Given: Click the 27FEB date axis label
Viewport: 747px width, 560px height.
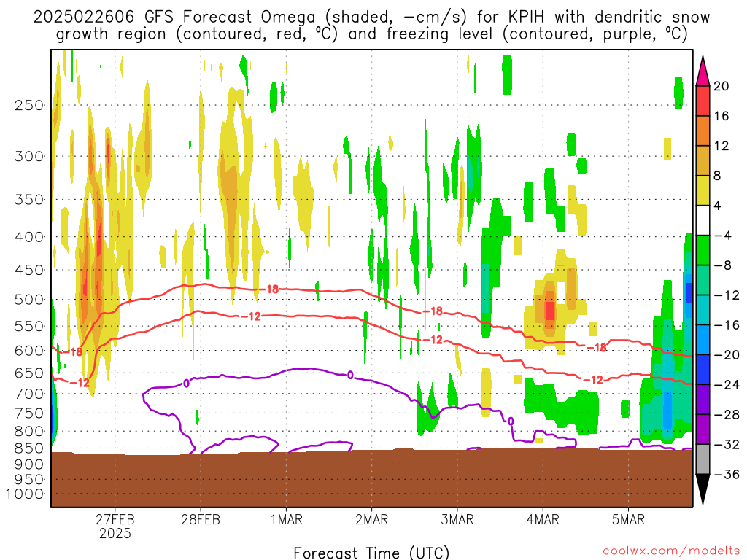Looking at the screenshot, I should tap(115, 519).
